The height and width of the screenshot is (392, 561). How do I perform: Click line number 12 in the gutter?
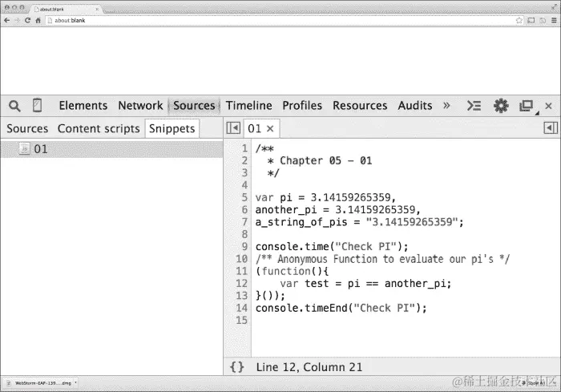coord(241,284)
